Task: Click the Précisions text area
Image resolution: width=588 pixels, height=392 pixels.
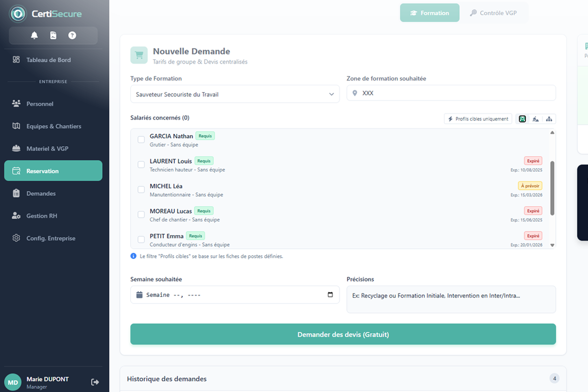Action: (x=451, y=299)
